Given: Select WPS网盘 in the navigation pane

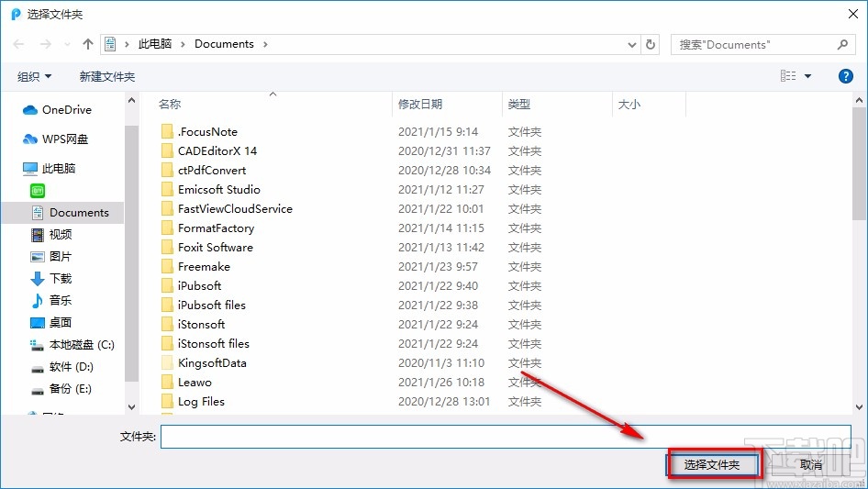Looking at the screenshot, I should (x=55, y=139).
